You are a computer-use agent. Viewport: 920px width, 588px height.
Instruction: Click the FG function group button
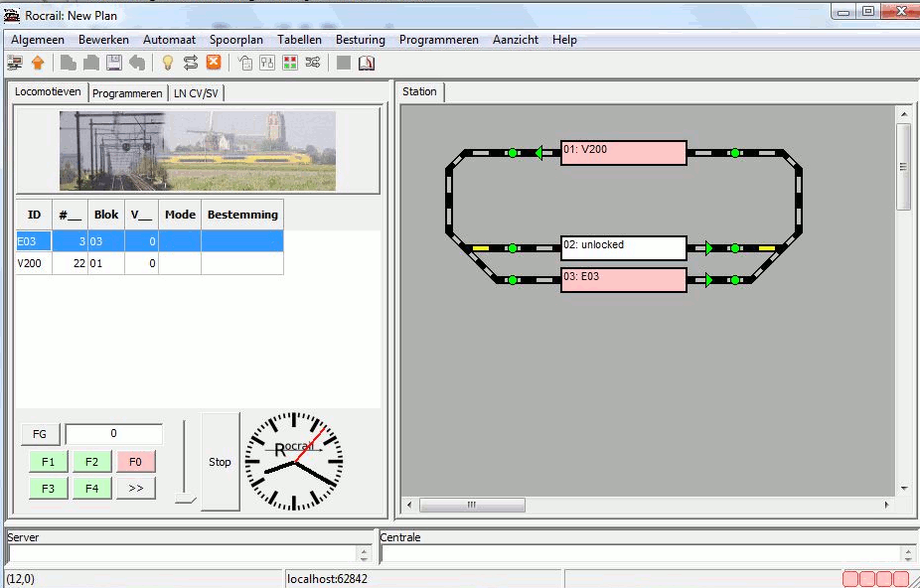pos(40,434)
